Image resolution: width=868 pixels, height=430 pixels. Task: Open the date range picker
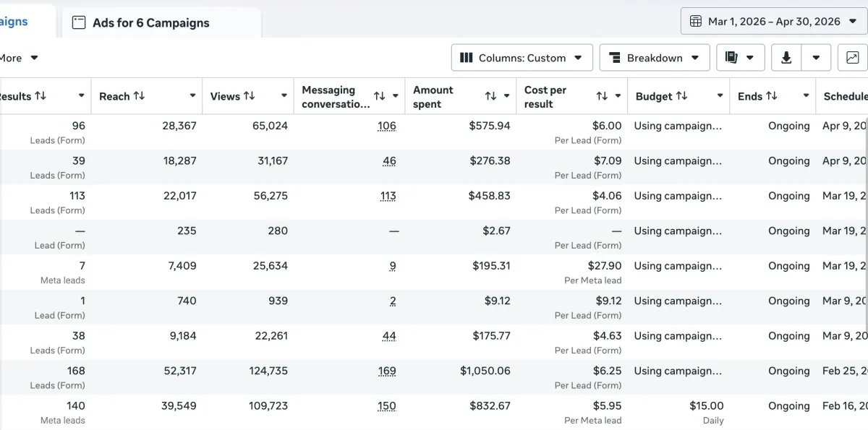(x=774, y=21)
